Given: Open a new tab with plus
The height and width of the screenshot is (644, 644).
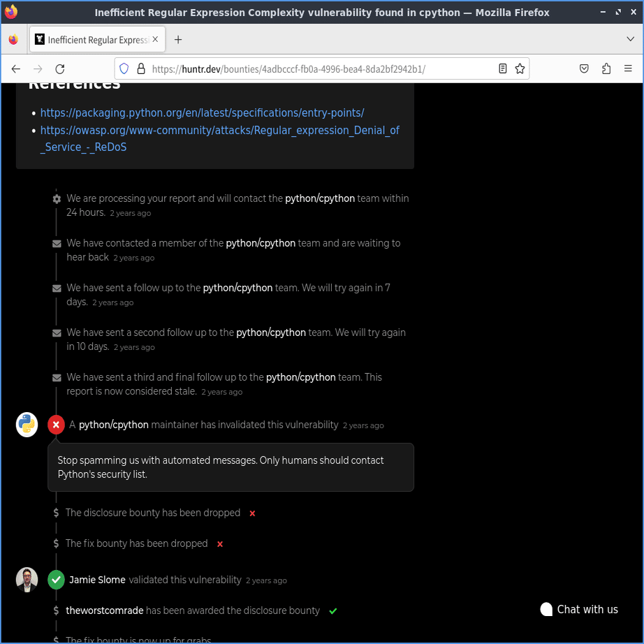Looking at the screenshot, I should click(178, 40).
